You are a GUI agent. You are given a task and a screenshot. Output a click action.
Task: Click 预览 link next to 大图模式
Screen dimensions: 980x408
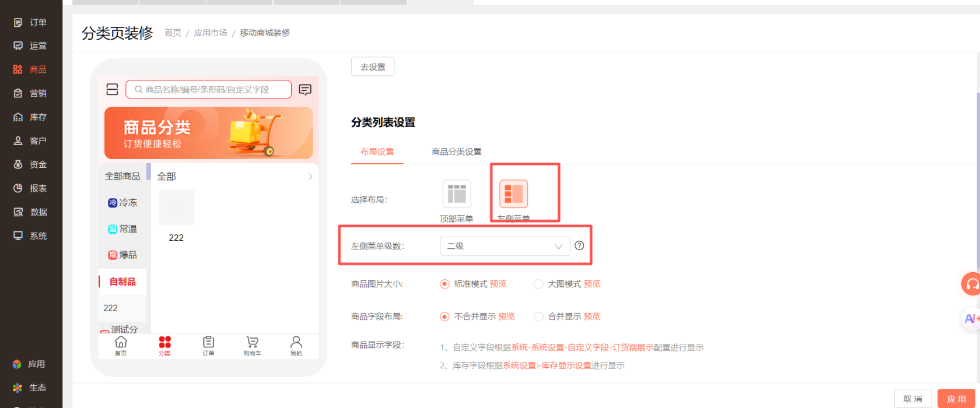592,284
